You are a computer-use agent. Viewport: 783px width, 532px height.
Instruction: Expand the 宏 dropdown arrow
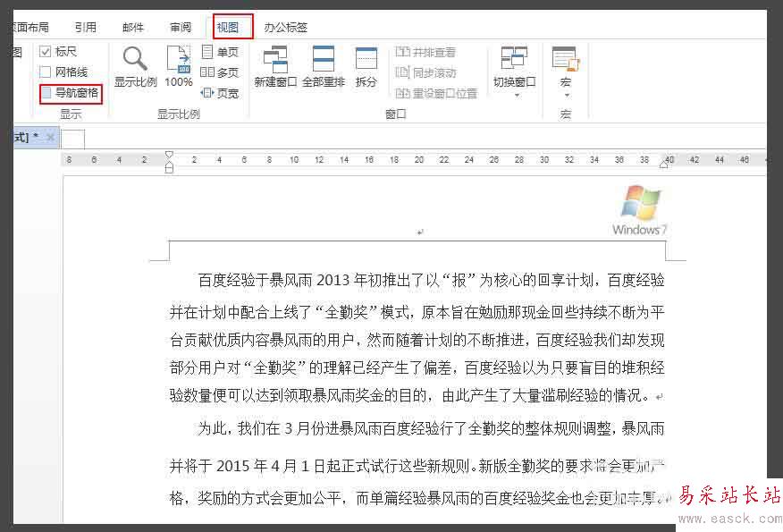[x=567, y=95]
